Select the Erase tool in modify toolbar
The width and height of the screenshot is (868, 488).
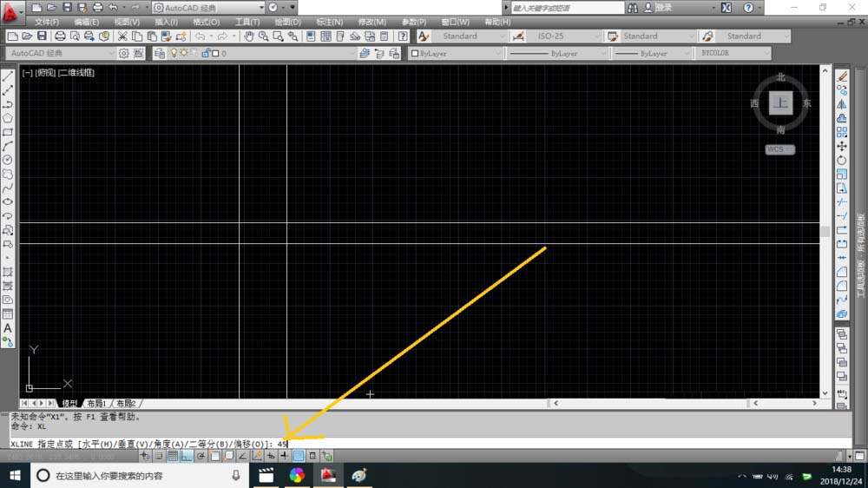click(842, 76)
